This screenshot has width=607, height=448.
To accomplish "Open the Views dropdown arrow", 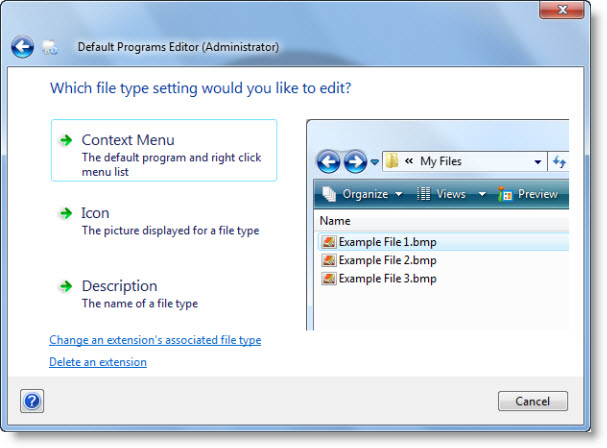I will pos(482,194).
